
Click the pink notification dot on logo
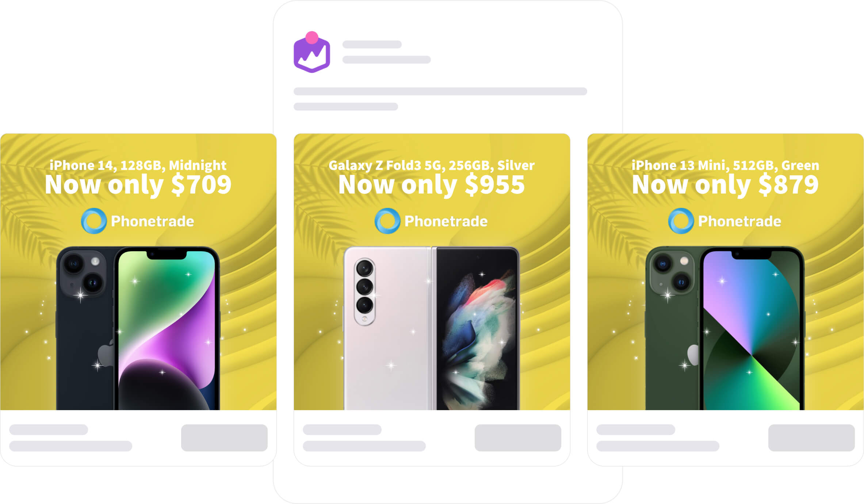tap(312, 38)
